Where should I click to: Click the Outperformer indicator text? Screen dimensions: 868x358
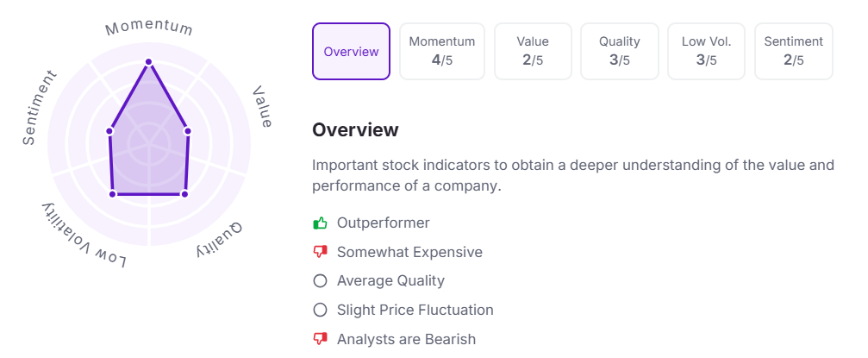(x=383, y=223)
